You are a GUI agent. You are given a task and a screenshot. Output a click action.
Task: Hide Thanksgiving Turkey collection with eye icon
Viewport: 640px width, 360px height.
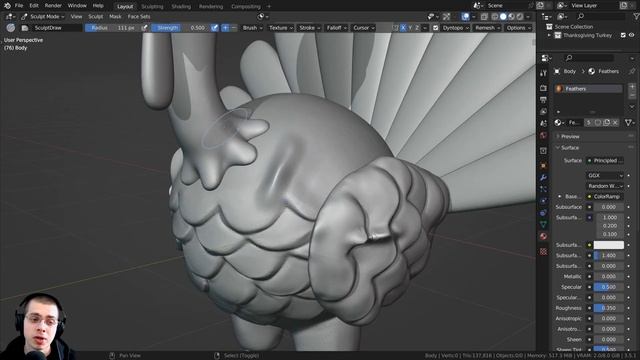[631, 36]
